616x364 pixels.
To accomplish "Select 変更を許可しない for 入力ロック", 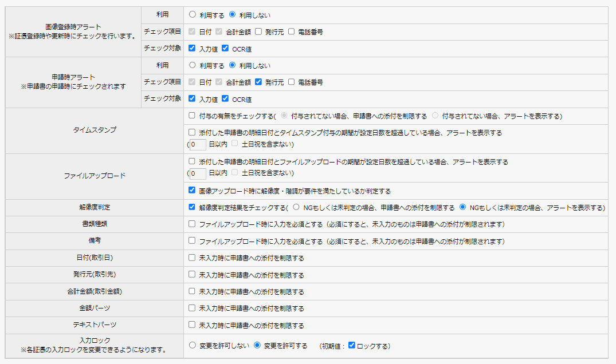I will 193,346.
